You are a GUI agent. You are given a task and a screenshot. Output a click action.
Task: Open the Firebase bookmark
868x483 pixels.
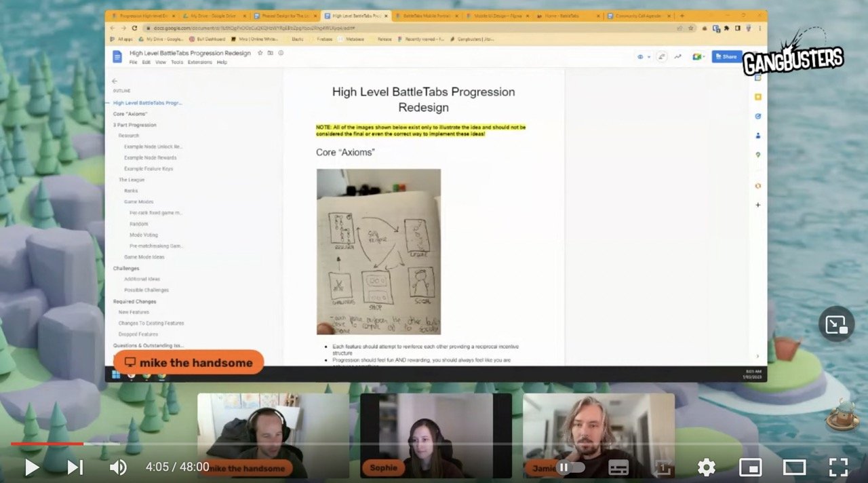325,39
